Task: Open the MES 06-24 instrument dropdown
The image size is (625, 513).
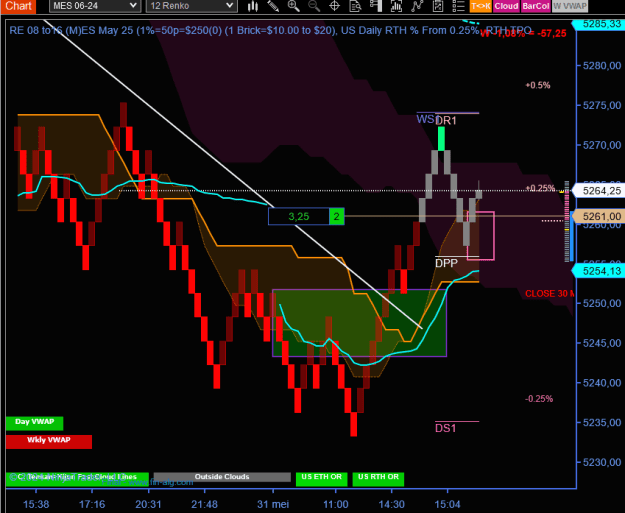Action: [x=94, y=6]
